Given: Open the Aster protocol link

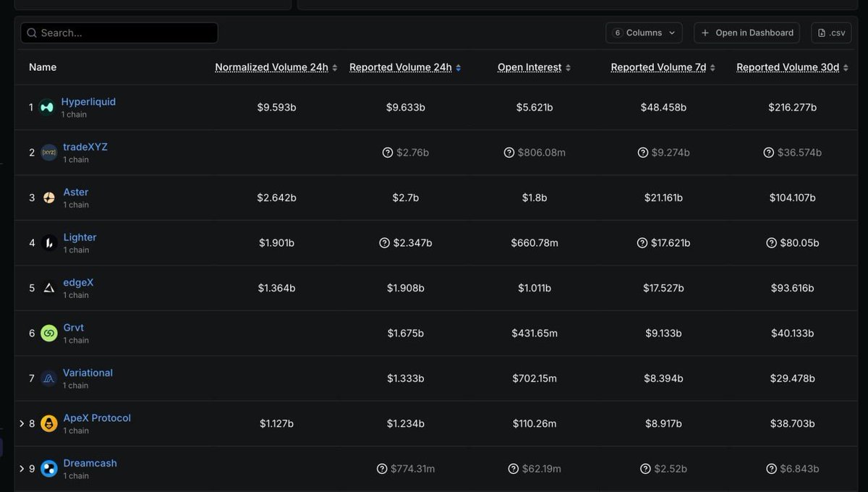Looking at the screenshot, I should pos(76,192).
